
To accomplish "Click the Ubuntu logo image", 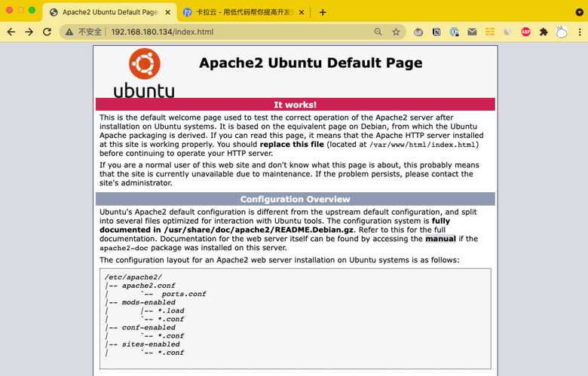I will tap(144, 74).
